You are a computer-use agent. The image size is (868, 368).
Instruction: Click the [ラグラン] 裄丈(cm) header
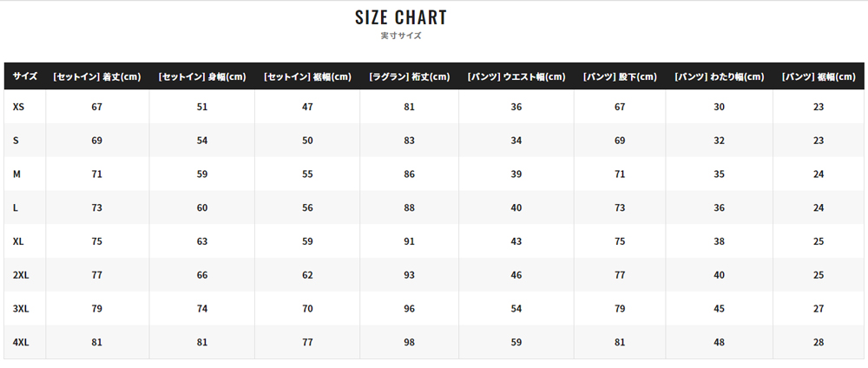pyautogui.click(x=409, y=76)
